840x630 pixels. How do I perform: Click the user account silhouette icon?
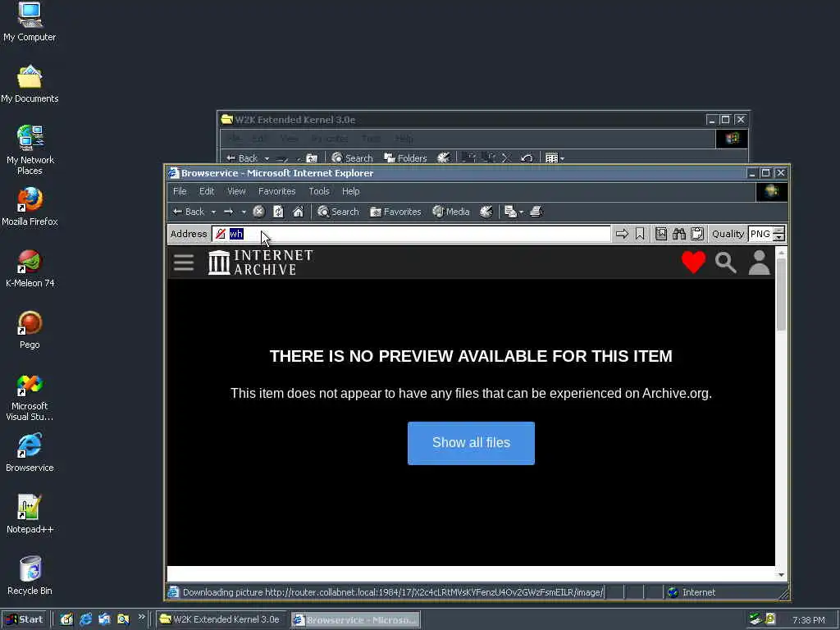(x=759, y=262)
